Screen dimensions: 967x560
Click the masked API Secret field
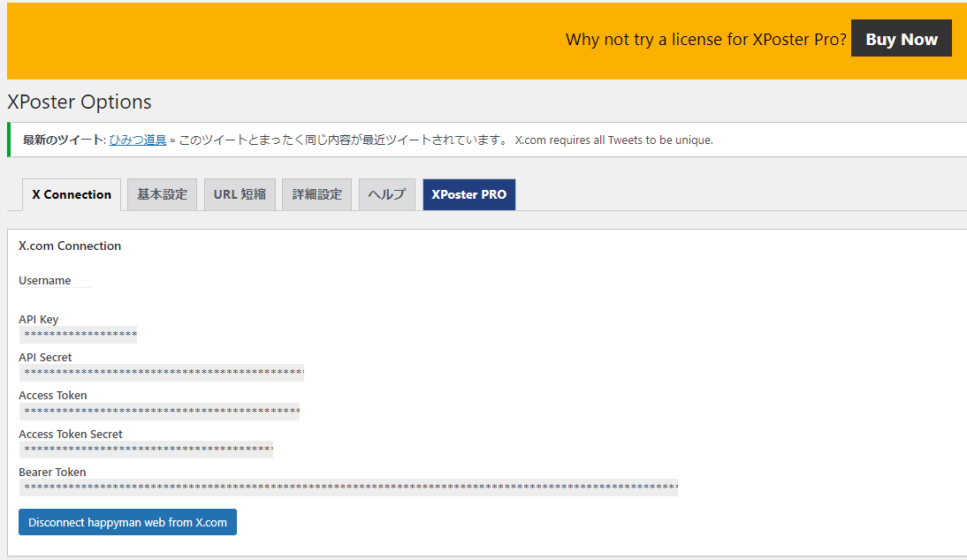(x=162, y=373)
